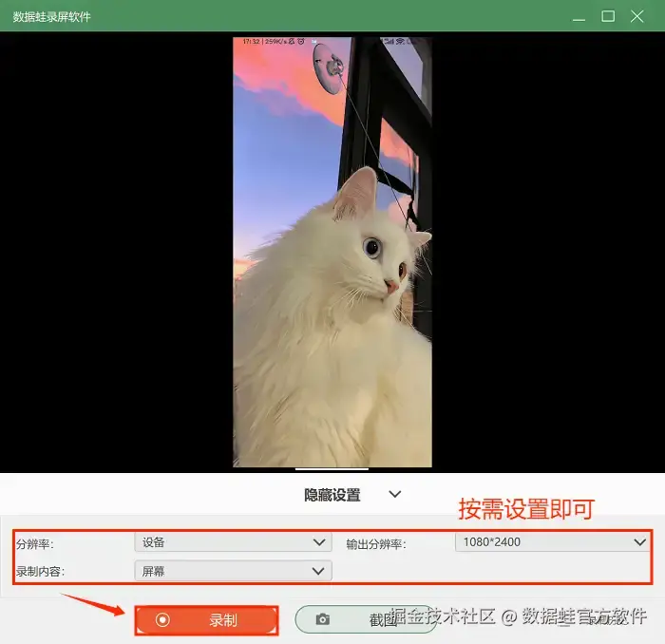
Task: Collapse settings via 隐藏设置 chevron
Action: [395, 494]
